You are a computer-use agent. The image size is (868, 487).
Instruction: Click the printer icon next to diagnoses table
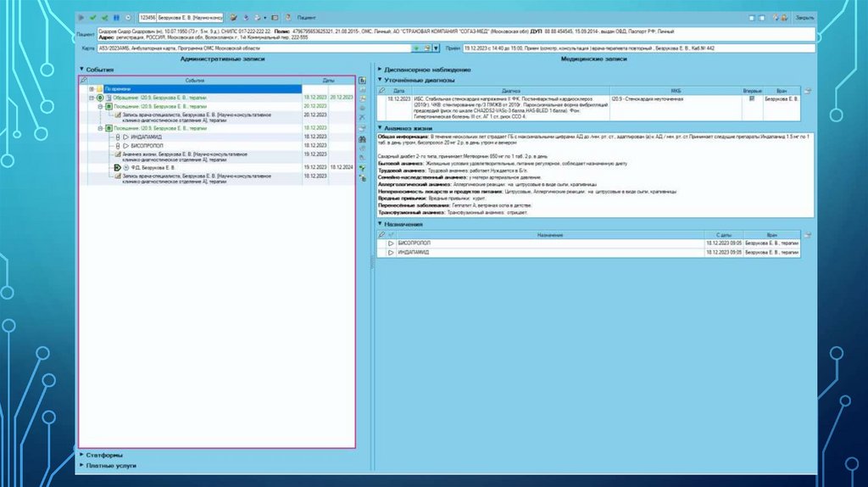[807, 90]
